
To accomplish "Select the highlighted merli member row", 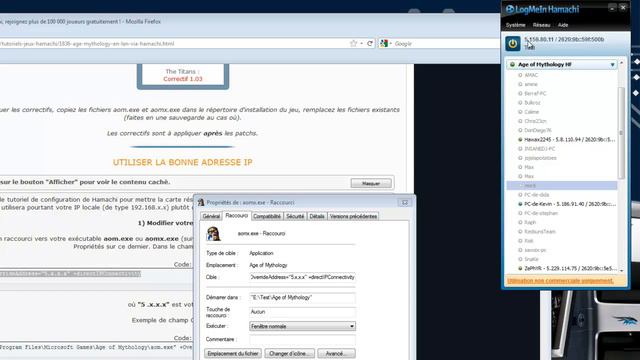I will [562, 186].
